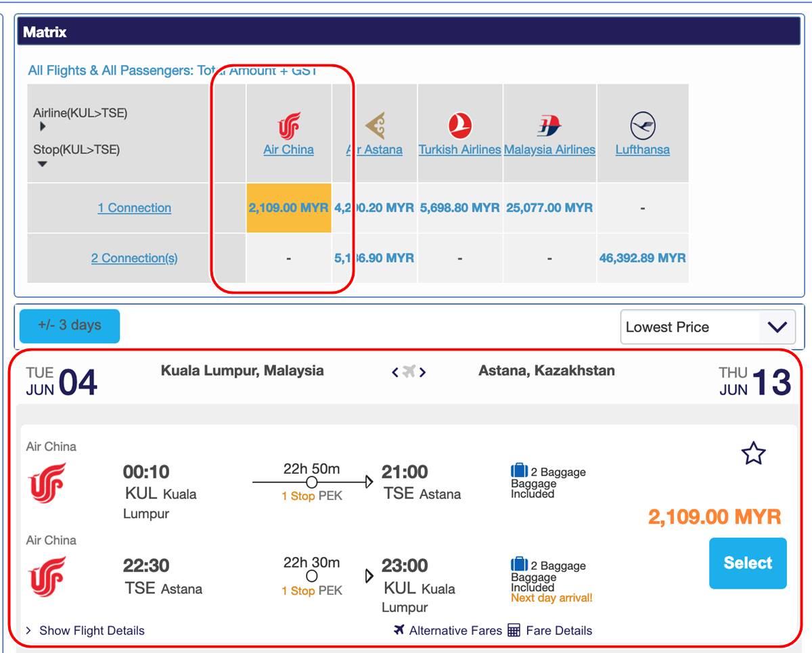Expand the Airline(KUL>TSE) arrow
The image size is (812, 653).
pyautogui.click(x=43, y=127)
